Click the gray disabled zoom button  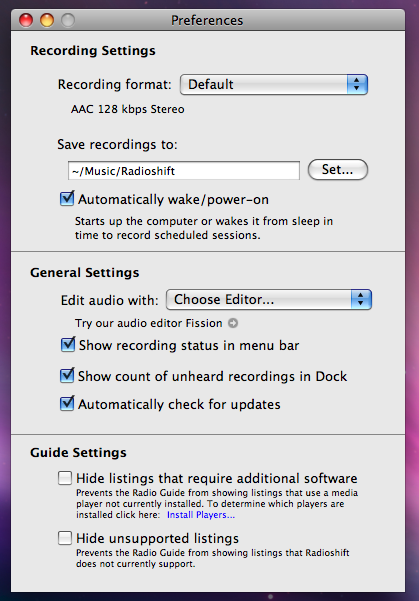[68, 20]
